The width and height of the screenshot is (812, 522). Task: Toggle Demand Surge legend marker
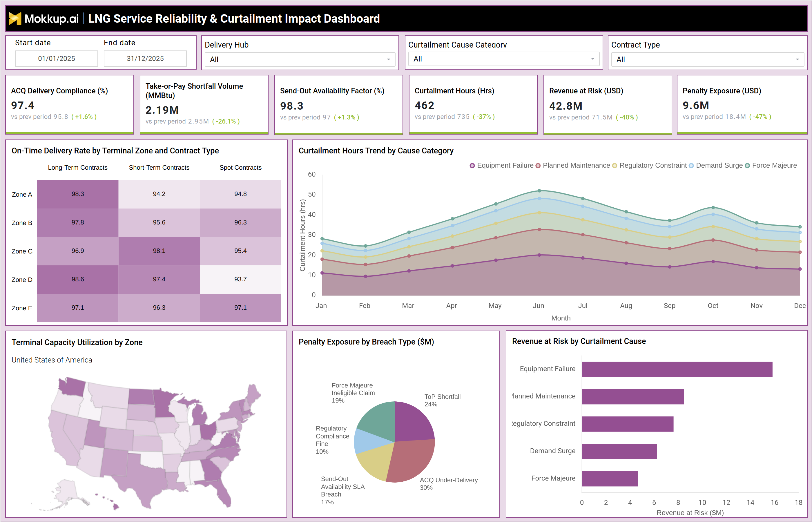pyautogui.click(x=691, y=165)
